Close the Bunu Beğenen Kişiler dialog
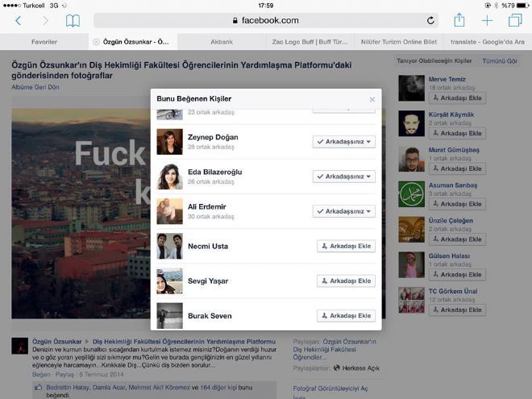Viewport: 532px width, 399px height. [x=372, y=99]
